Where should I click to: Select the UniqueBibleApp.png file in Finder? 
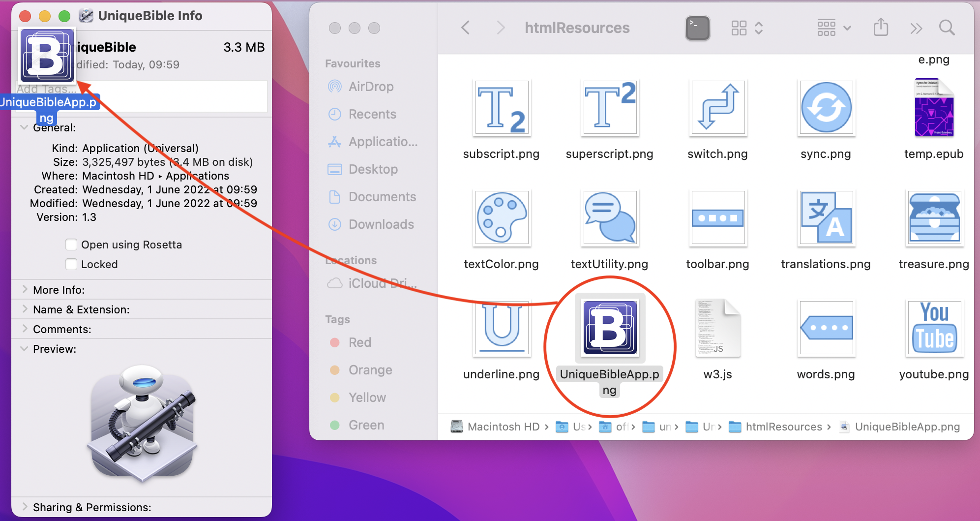pyautogui.click(x=610, y=328)
